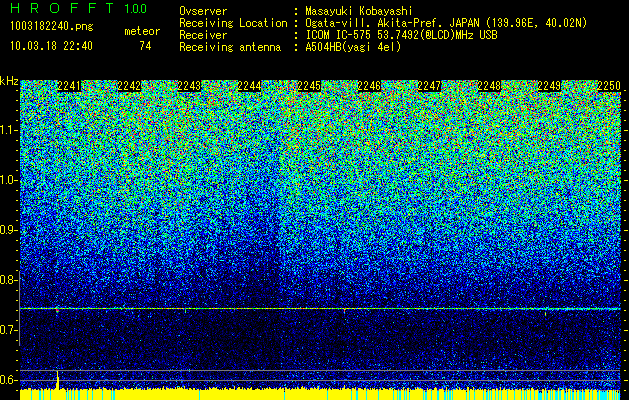Click the 0.8 frequency axis label
Screen dimensions: 629x400
(9, 280)
